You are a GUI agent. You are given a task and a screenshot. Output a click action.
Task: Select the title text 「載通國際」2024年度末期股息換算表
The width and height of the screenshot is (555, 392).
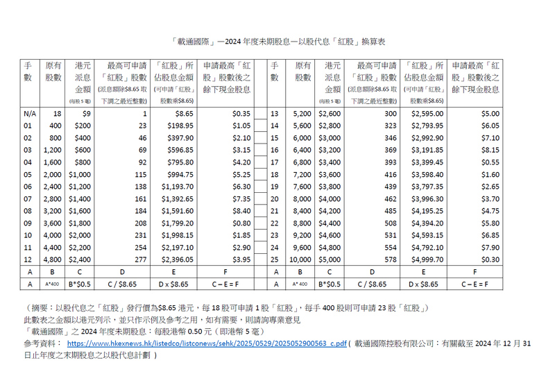click(278, 42)
